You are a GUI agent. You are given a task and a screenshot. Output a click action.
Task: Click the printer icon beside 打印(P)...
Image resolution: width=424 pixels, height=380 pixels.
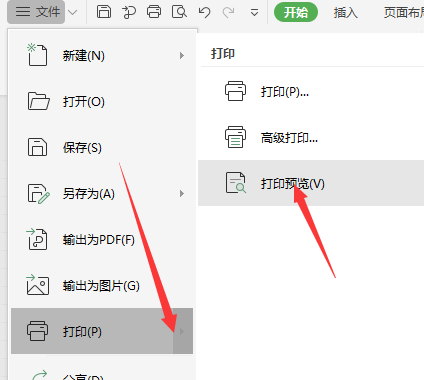pyautogui.click(x=236, y=91)
